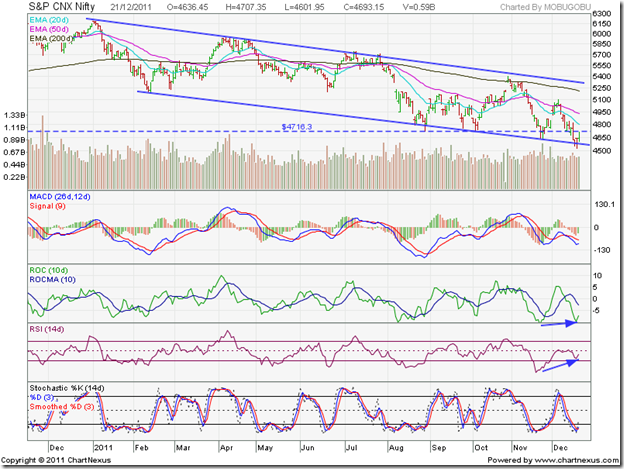Open the www.chartnexus.com link
Image resolution: width=624 pixels, height=469 pixels.
[576, 460]
